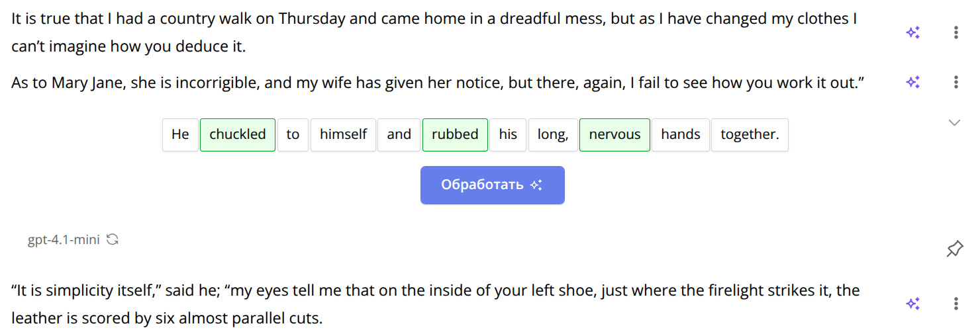Open three-dot menu for Mary Jane sentence
Image resolution: width=980 pixels, height=336 pixels.
(955, 82)
